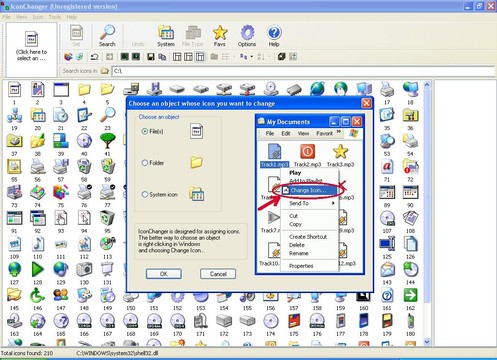Select icon 40, the CD disc icon
The height and width of the screenshot is (360, 497).
tap(84, 141)
